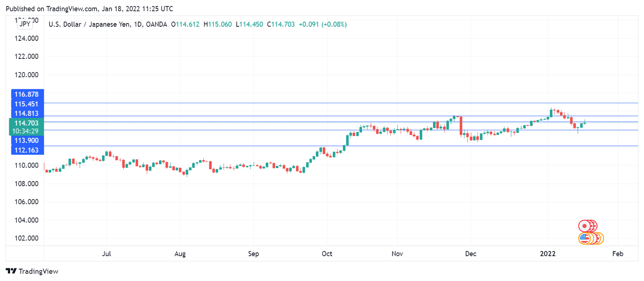Click the US flag economic event icon
644x281 pixels.
(x=584, y=239)
